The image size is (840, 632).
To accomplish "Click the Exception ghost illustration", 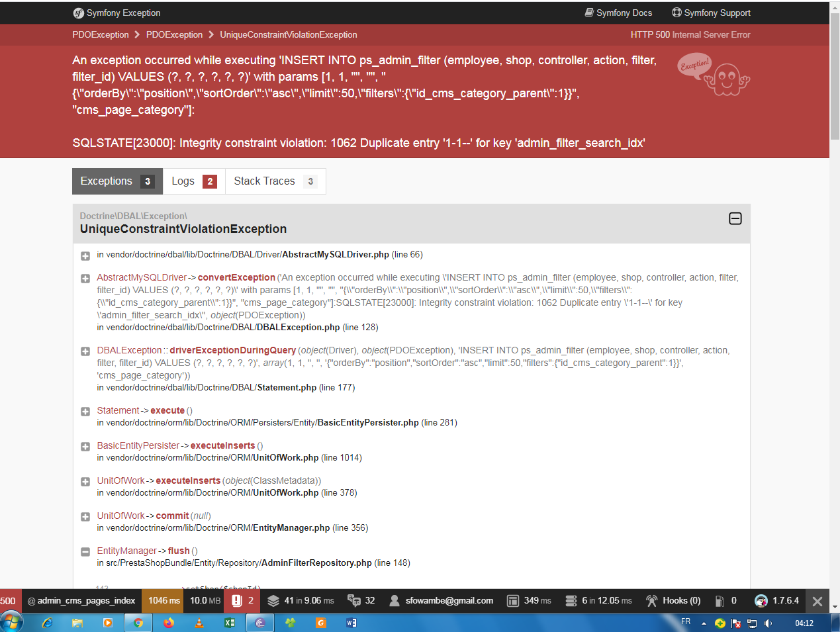I will [714, 75].
